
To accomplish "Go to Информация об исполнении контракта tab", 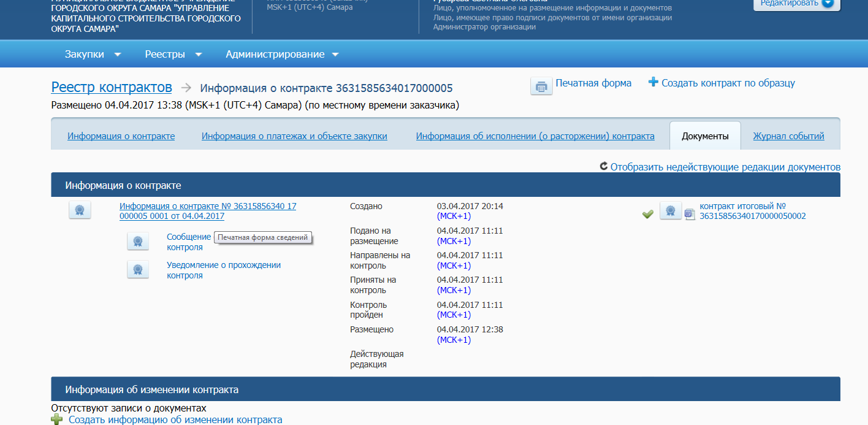I will pos(535,136).
